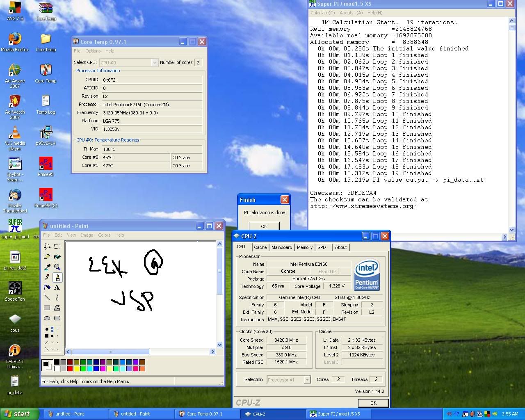Select the Text tool in Paint
Image resolution: width=525 pixels, height=420 pixels.
(57, 287)
